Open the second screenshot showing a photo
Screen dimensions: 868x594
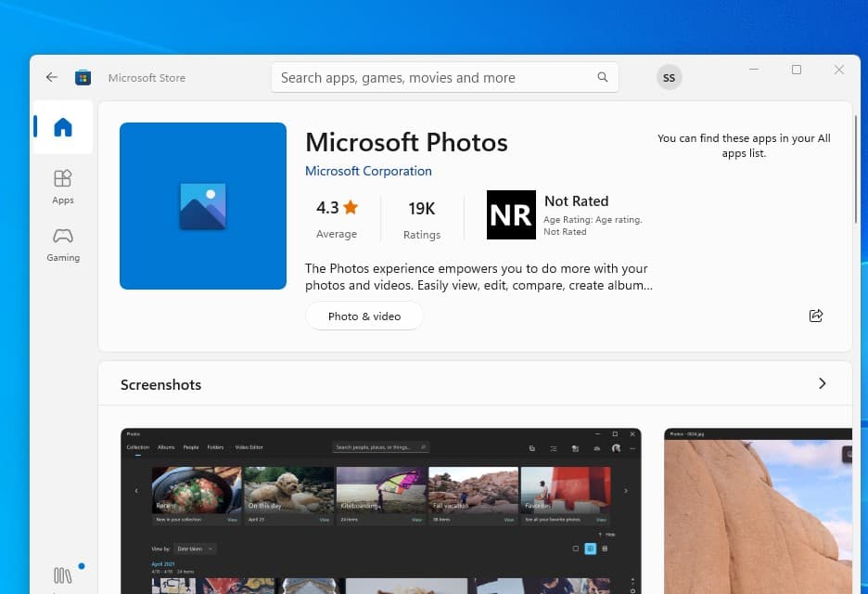759,510
